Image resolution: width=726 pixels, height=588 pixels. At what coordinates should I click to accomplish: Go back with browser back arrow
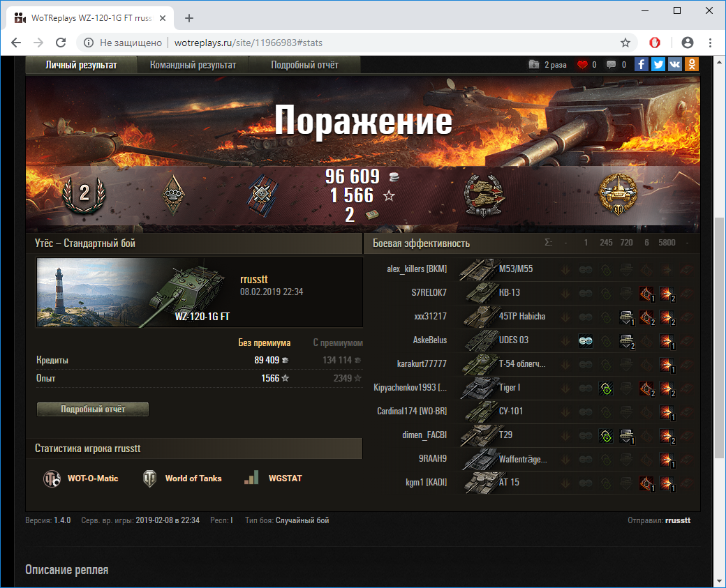coord(16,43)
